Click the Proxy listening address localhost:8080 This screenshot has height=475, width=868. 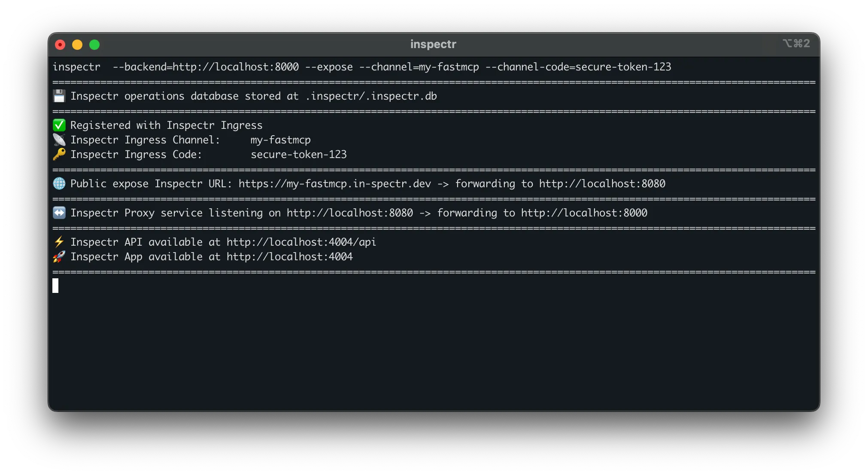(349, 213)
